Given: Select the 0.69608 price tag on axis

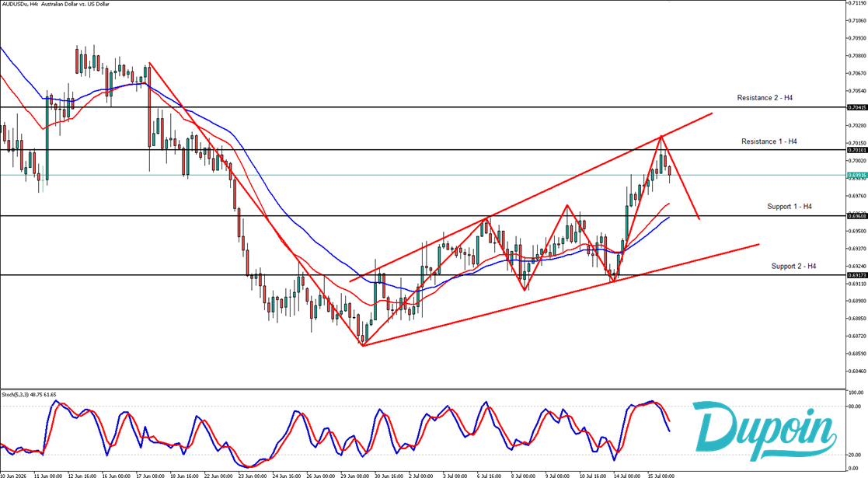Looking at the screenshot, I should click(857, 216).
